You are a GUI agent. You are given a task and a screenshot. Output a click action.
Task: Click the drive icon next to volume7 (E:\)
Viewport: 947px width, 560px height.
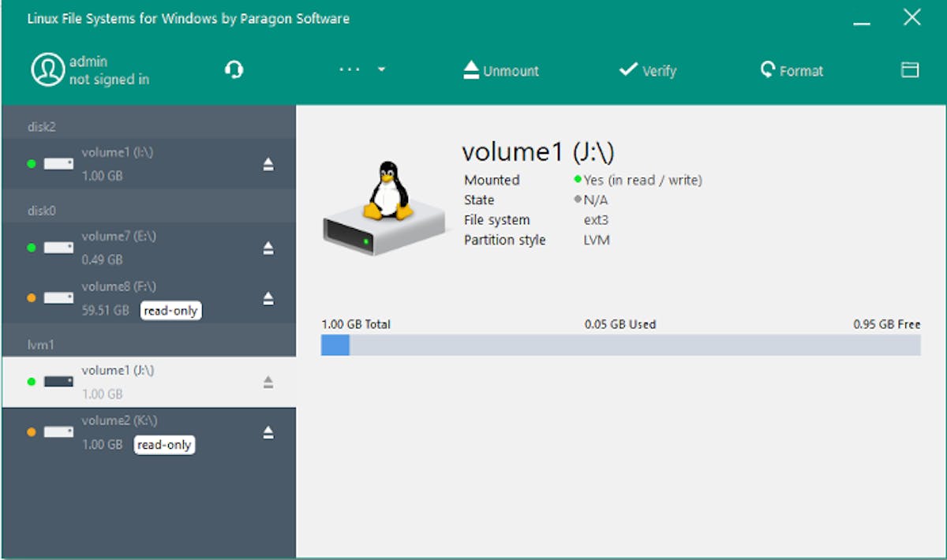point(58,246)
